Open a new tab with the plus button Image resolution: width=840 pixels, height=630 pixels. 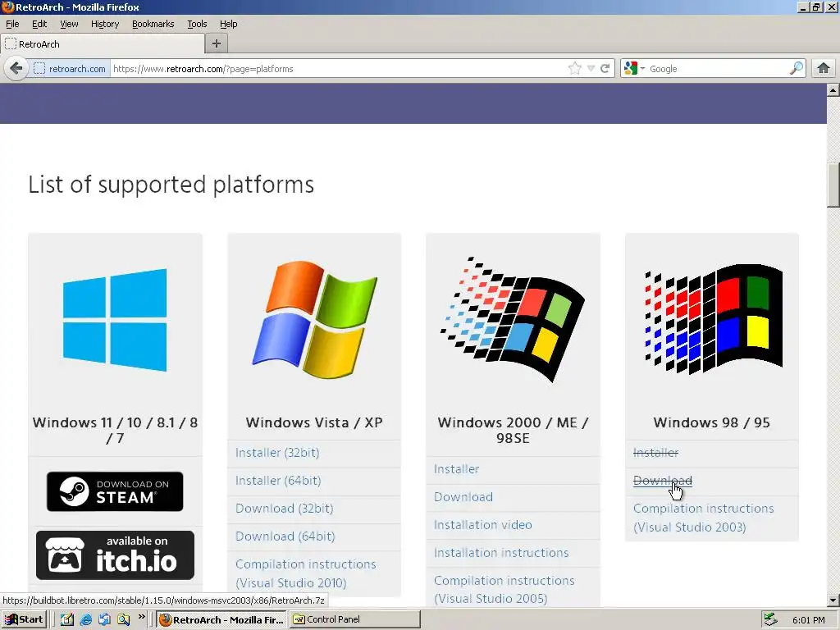pos(217,44)
